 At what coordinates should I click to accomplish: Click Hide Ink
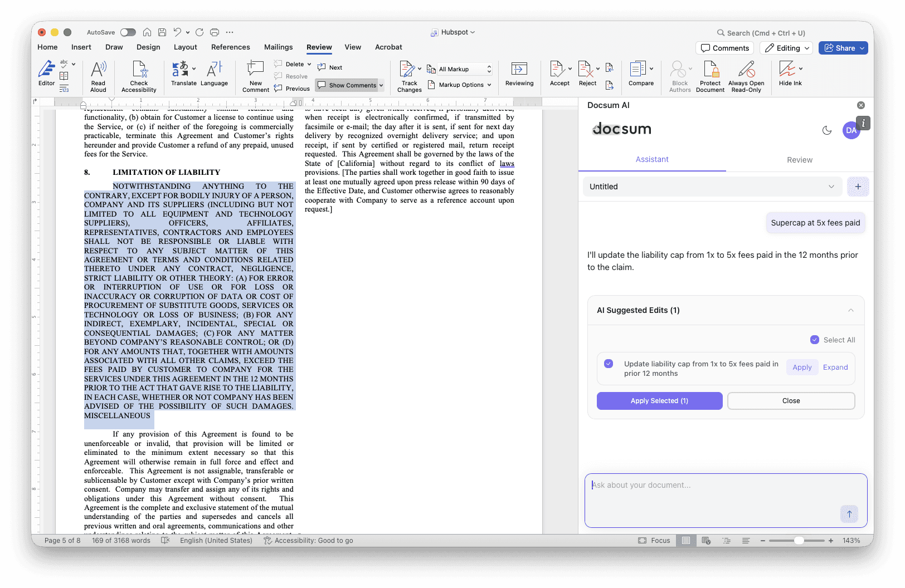click(790, 75)
